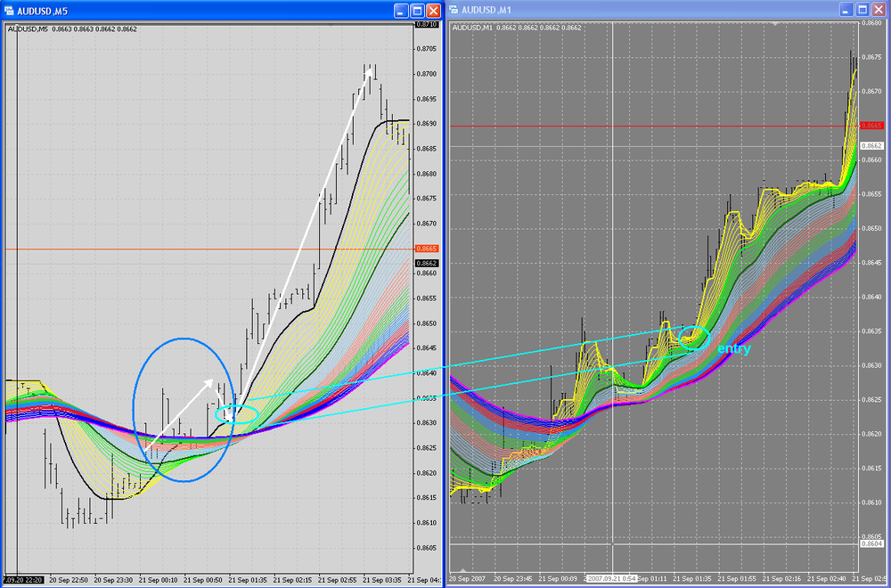Select the red 0.8665 price label in M1 chart

point(871,126)
